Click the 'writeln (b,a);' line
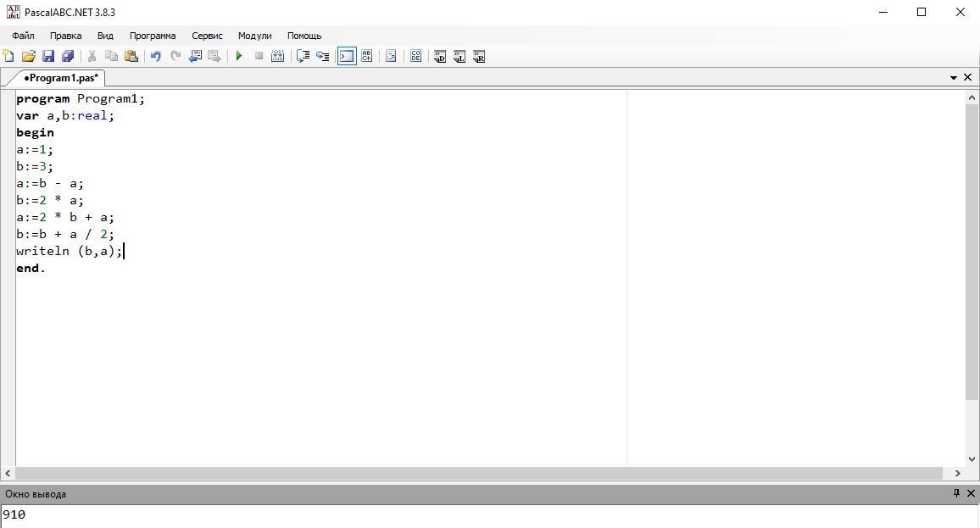The height and width of the screenshot is (528, 980). tap(70, 251)
